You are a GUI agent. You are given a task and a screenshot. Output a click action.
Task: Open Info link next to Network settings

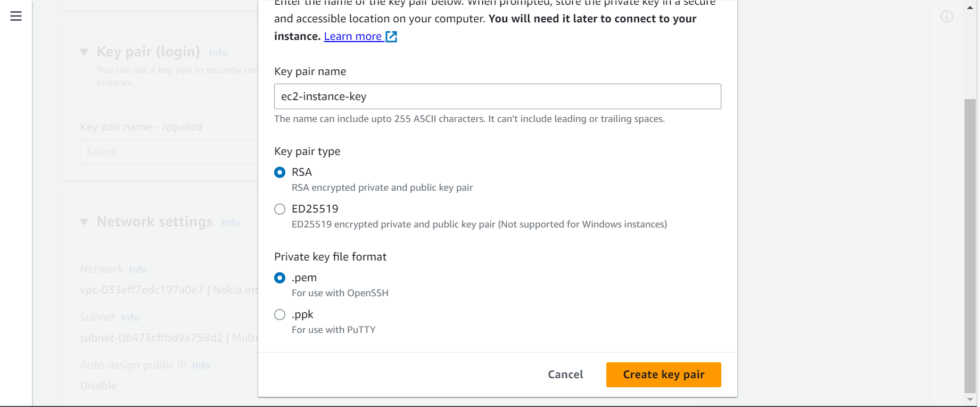coord(230,223)
